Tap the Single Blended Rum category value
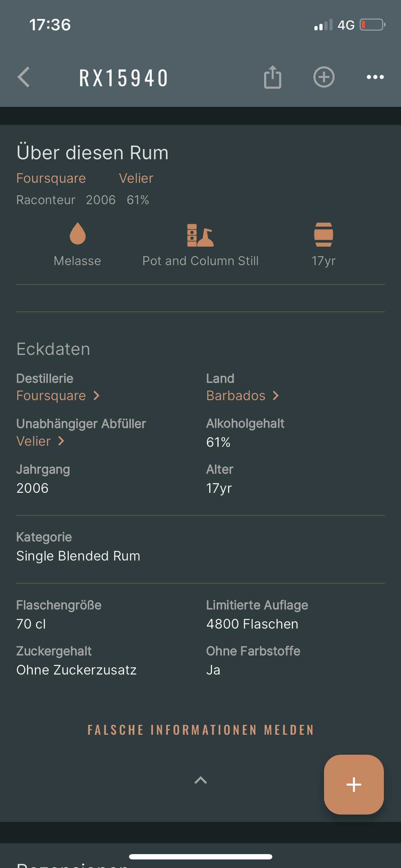The image size is (401, 868). pyautogui.click(x=78, y=556)
